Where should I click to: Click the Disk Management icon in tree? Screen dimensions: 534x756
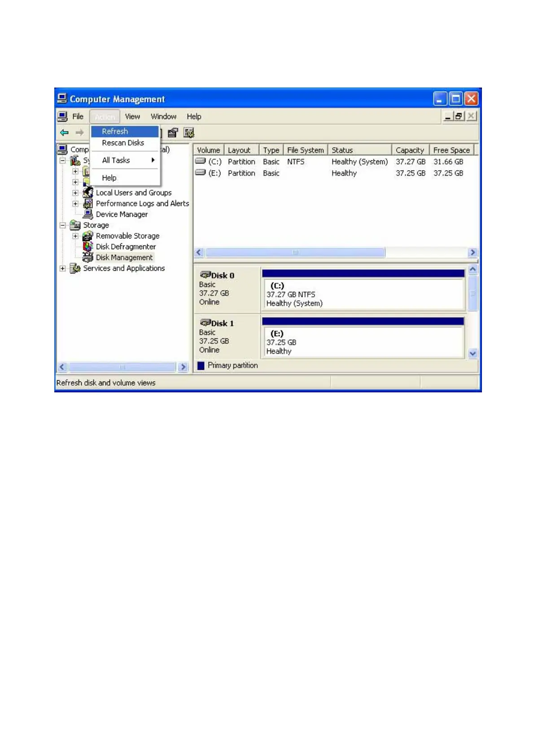coord(88,257)
